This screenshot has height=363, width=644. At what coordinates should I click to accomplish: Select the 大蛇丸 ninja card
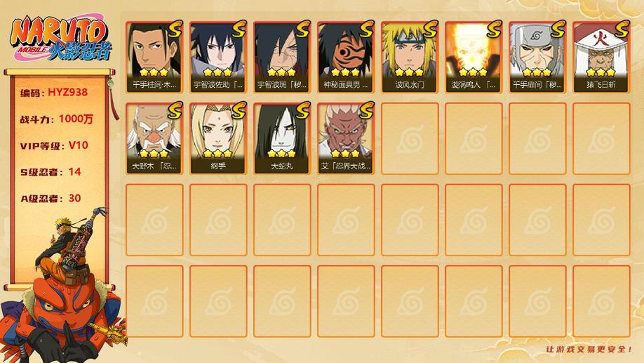tap(282, 138)
